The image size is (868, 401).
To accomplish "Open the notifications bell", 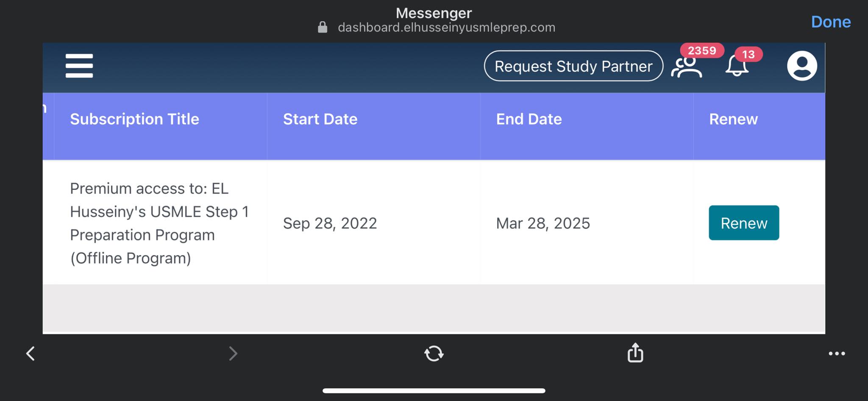I will (737, 67).
